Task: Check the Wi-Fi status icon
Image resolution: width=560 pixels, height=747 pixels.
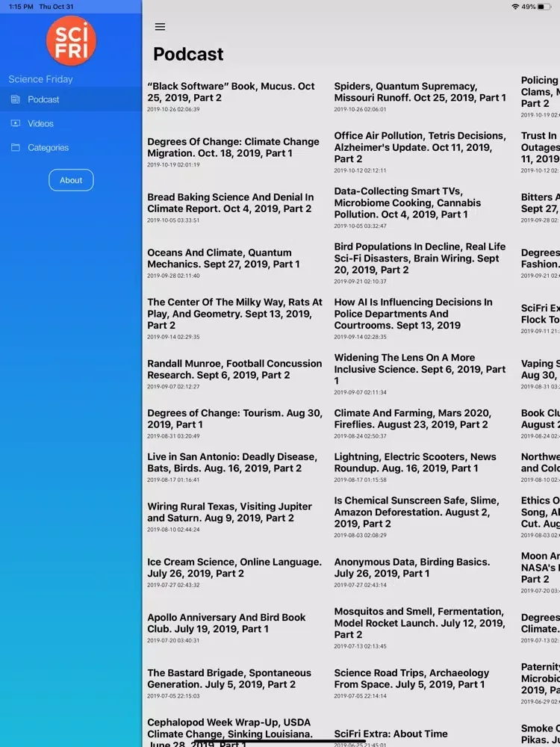Action: pyautogui.click(x=514, y=7)
